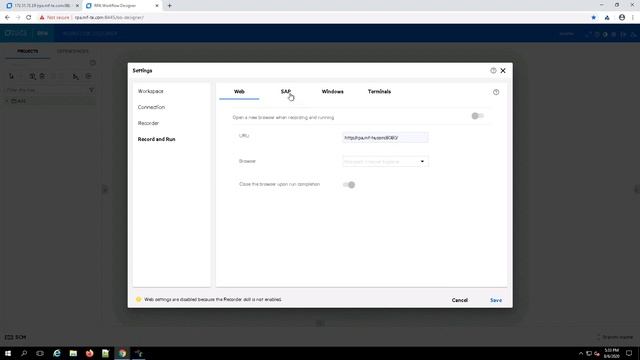Open the DEPENDENCIES tab behind the dialog
The width and height of the screenshot is (640, 360).
tap(73, 51)
